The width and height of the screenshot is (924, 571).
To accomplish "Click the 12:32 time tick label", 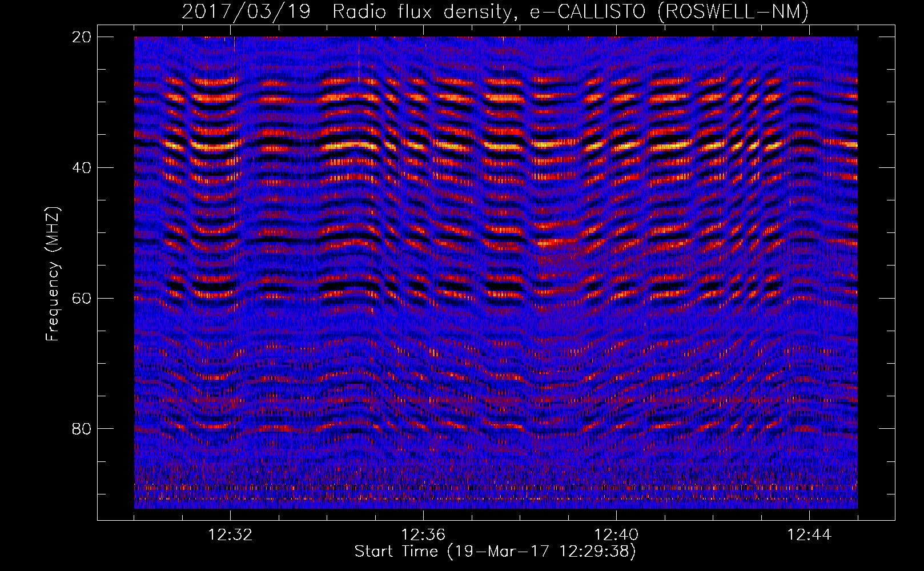I will (x=231, y=535).
